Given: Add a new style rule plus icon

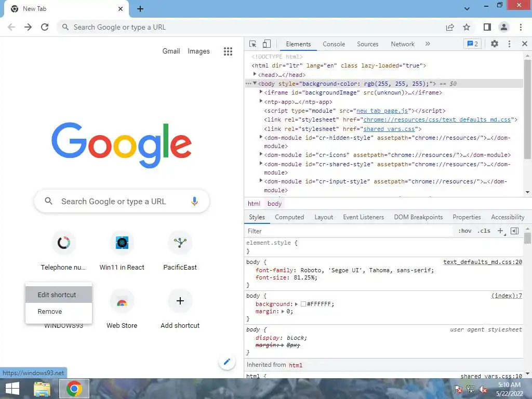Looking at the screenshot, I should pos(500,231).
